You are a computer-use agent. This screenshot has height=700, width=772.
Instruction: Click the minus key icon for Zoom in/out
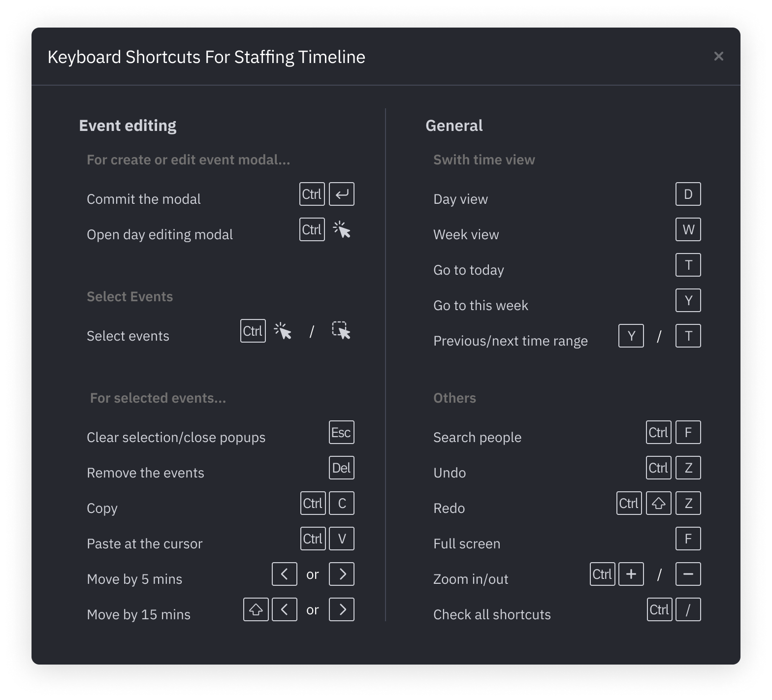pos(688,574)
